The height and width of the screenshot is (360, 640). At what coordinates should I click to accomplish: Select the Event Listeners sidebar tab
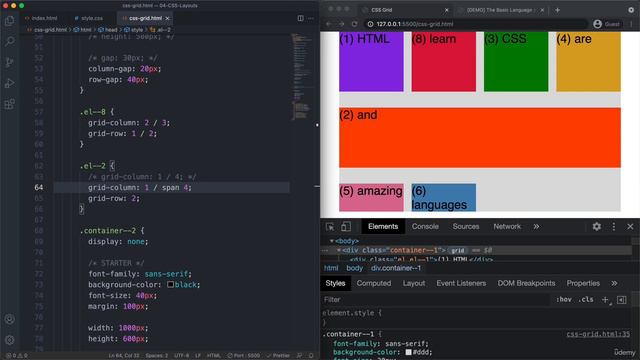tap(461, 283)
